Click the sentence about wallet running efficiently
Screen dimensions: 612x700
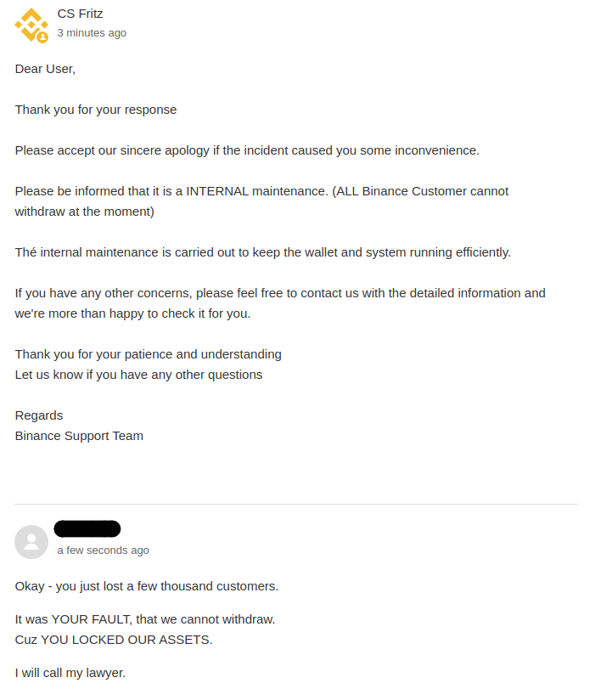pos(262,252)
